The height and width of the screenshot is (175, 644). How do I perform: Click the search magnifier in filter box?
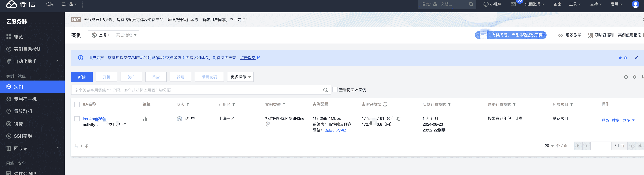[325, 90]
